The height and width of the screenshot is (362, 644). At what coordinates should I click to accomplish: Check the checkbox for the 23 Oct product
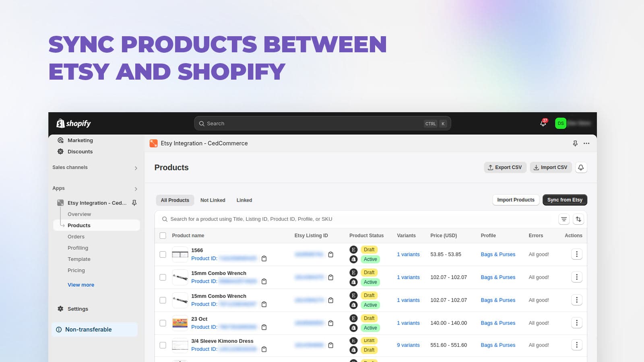click(163, 323)
